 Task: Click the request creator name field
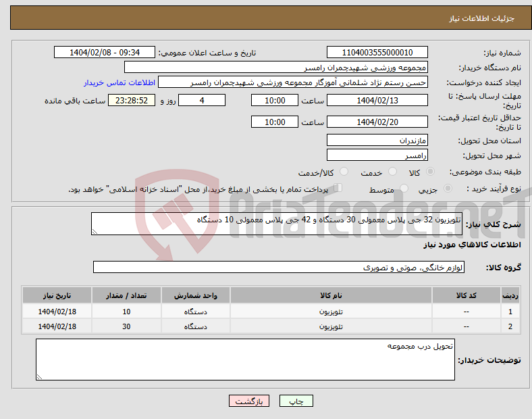click(x=293, y=82)
